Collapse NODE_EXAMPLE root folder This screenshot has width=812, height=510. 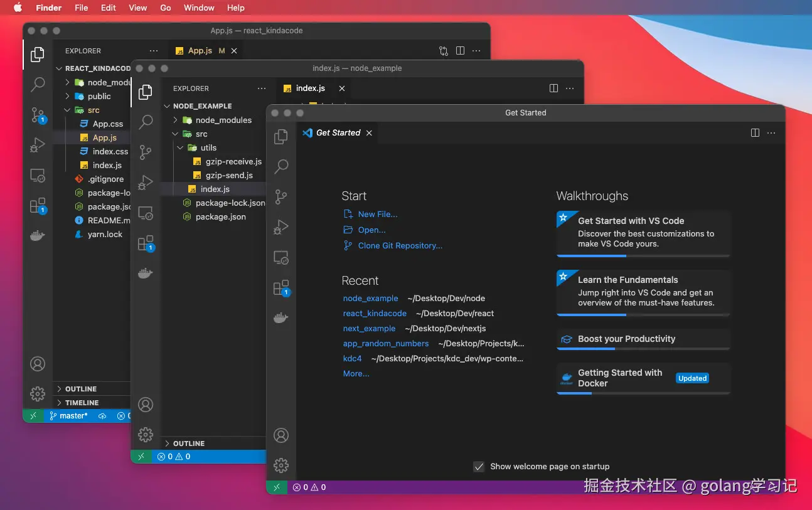tap(167, 106)
